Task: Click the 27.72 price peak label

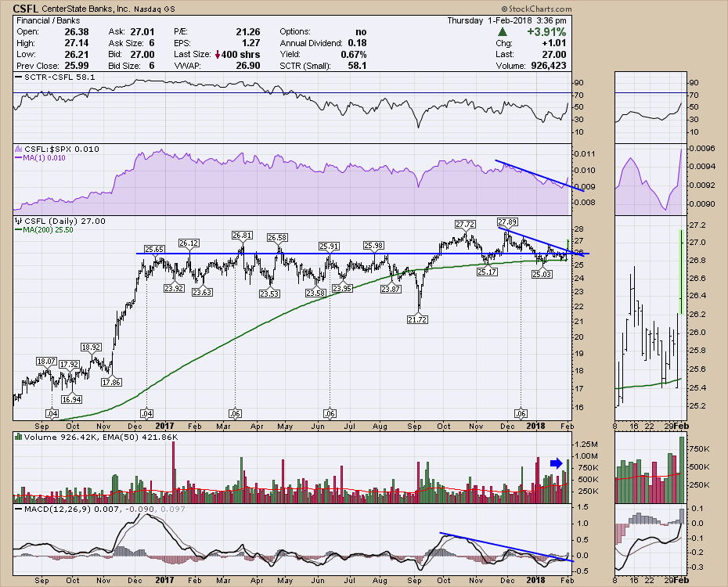Action: click(x=465, y=224)
